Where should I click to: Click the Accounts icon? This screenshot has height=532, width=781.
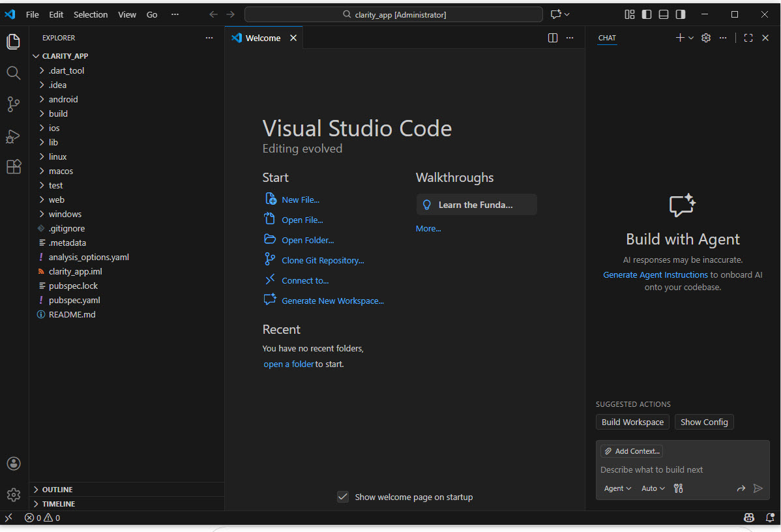pyautogui.click(x=14, y=464)
